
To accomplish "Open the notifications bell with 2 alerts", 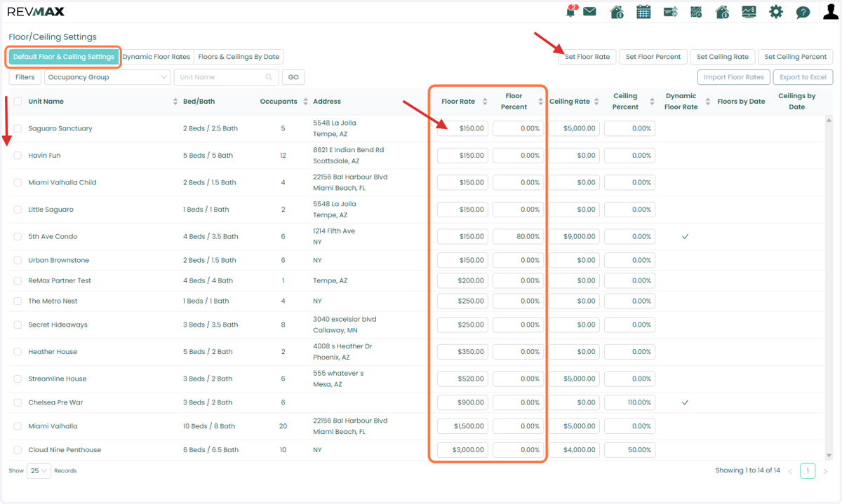I will click(x=571, y=11).
